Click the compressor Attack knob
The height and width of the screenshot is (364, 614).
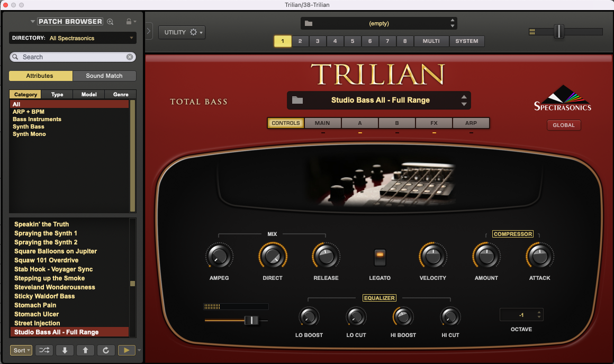click(x=539, y=257)
